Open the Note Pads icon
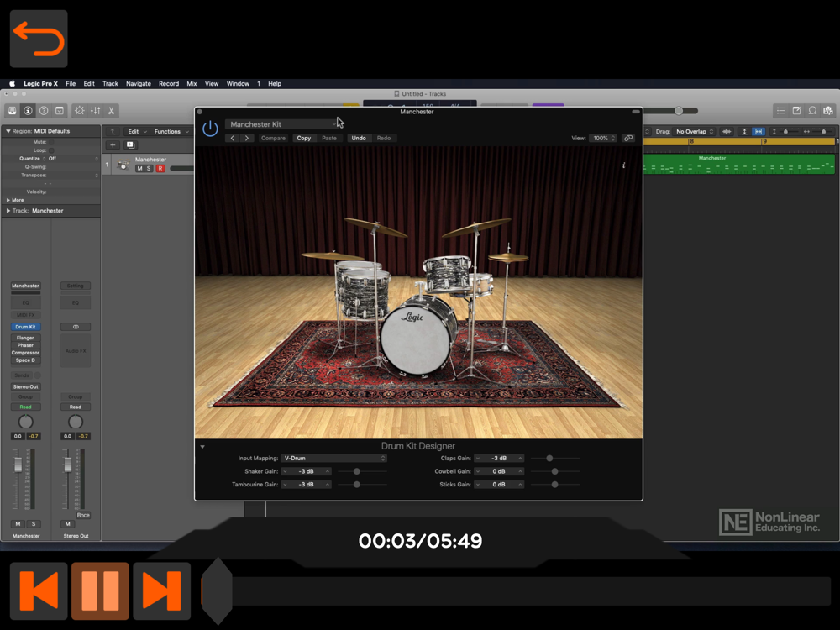Screen dimensions: 840x630 point(796,111)
